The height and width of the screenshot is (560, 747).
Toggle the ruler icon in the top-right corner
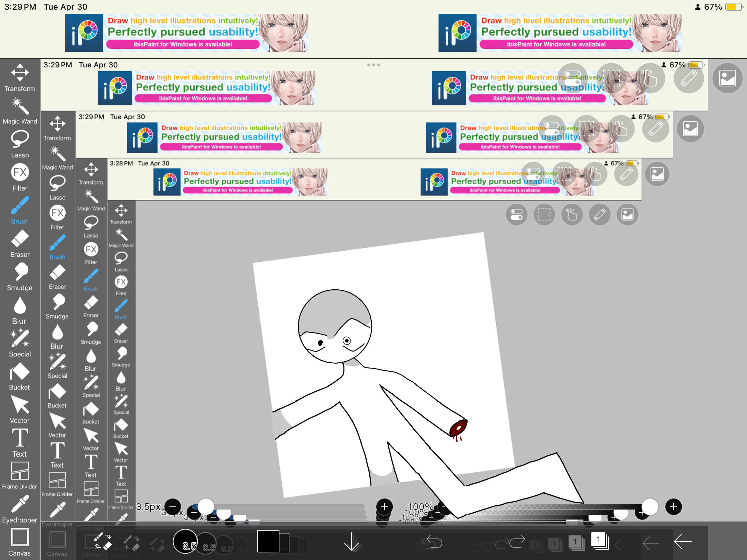pyautogui.click(x=689, y=78)
